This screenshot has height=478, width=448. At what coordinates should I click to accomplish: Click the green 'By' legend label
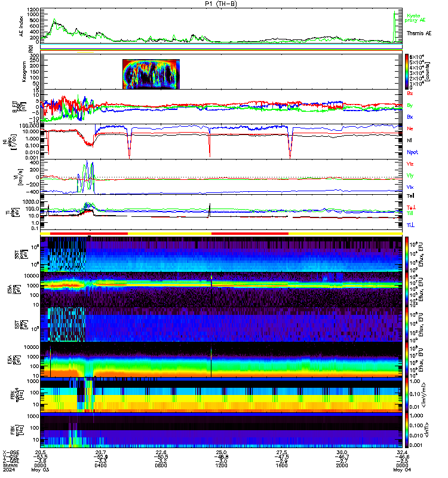[410, 105]
